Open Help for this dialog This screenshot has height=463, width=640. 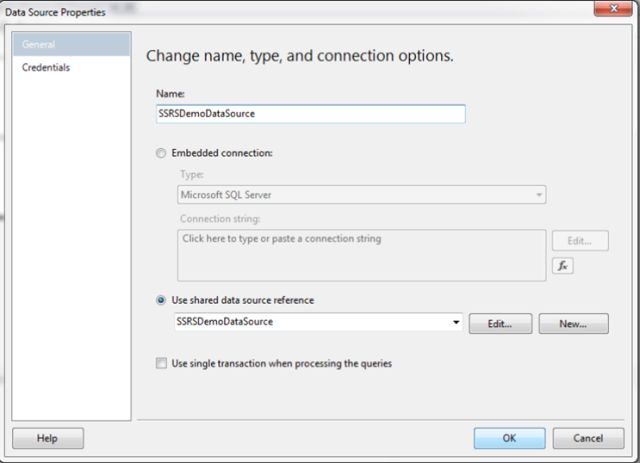click(48, 438)
